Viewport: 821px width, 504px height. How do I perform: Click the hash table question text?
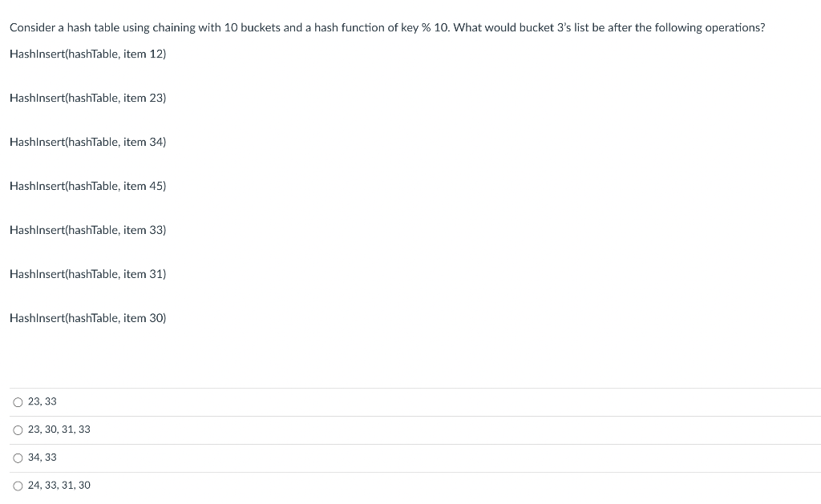[x=386, y=27]
